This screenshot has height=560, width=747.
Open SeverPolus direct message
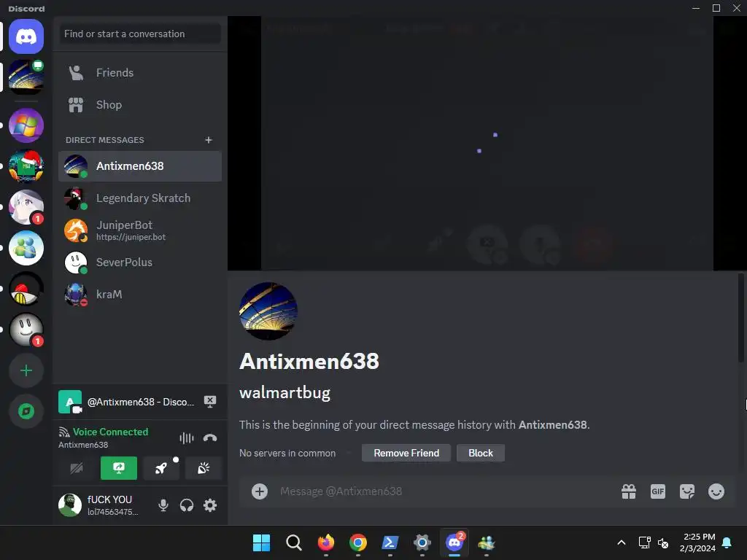140,262
